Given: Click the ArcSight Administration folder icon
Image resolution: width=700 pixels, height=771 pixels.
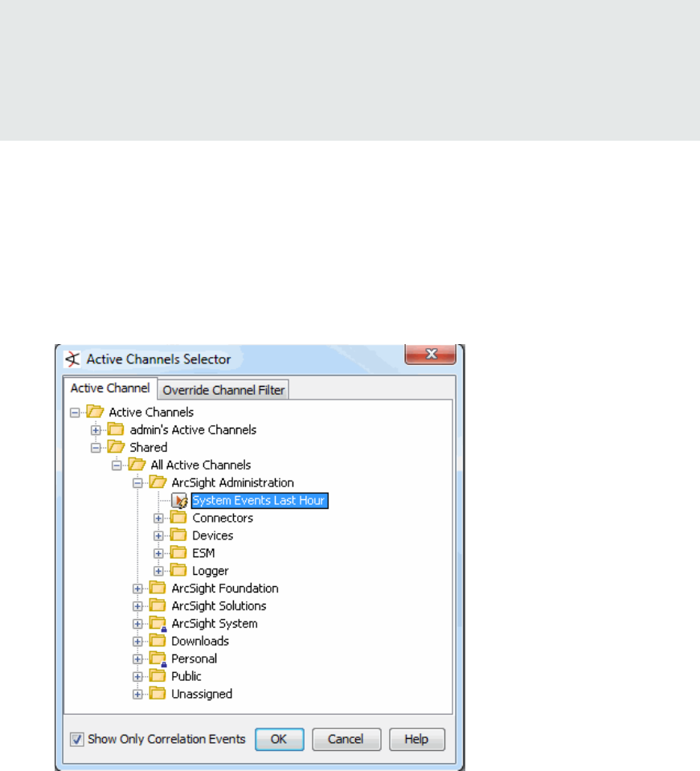Looking at the screenshot, I should [x=158, y=482].
